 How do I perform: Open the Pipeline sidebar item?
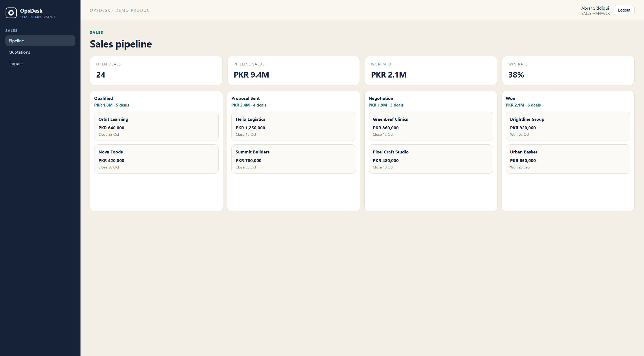(40, 41)
